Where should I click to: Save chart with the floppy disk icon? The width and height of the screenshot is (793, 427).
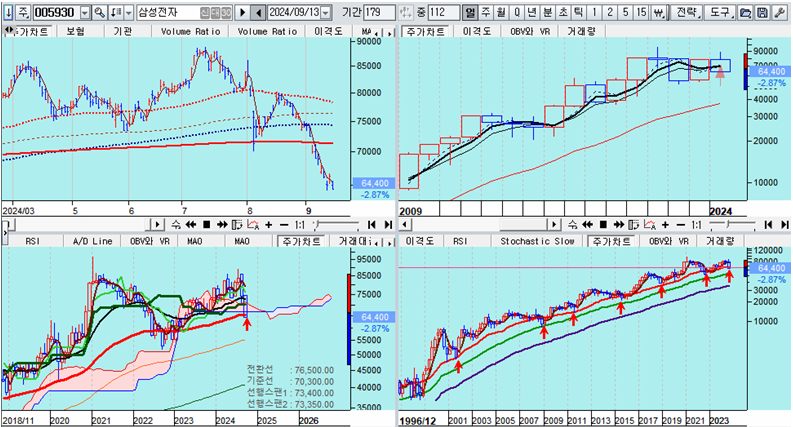[x=763, y=12]
